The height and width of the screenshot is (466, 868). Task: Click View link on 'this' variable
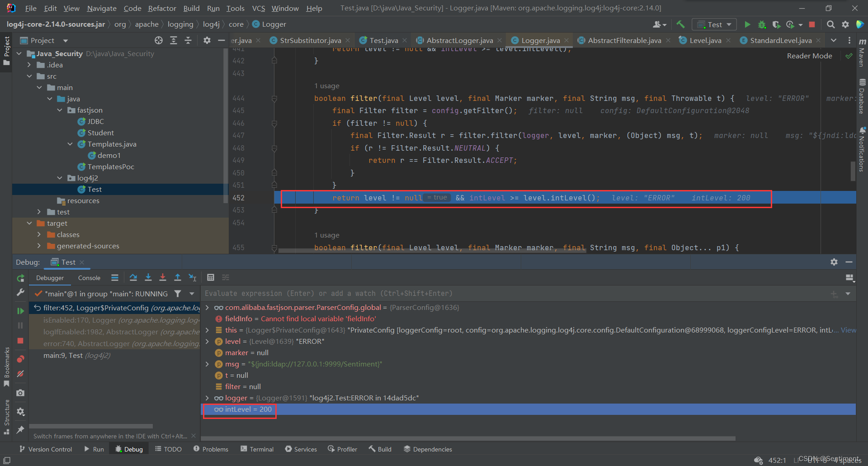tap(848, 330)
